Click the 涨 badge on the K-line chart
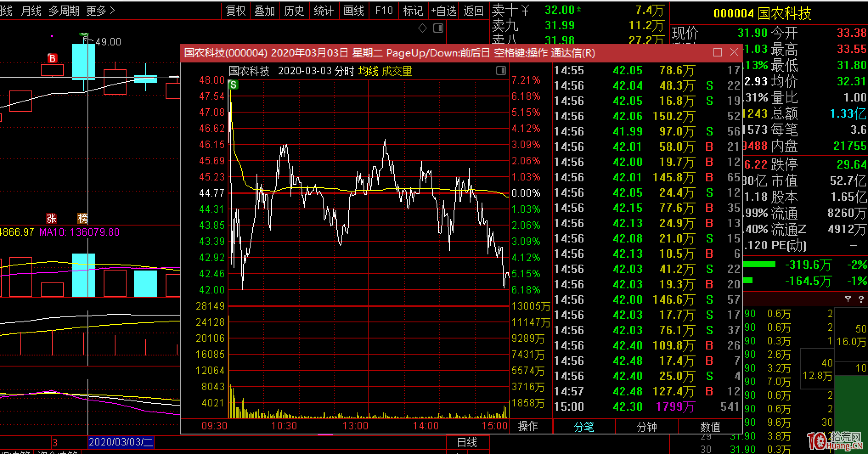868x454 pixels. (x=51, y=218)
